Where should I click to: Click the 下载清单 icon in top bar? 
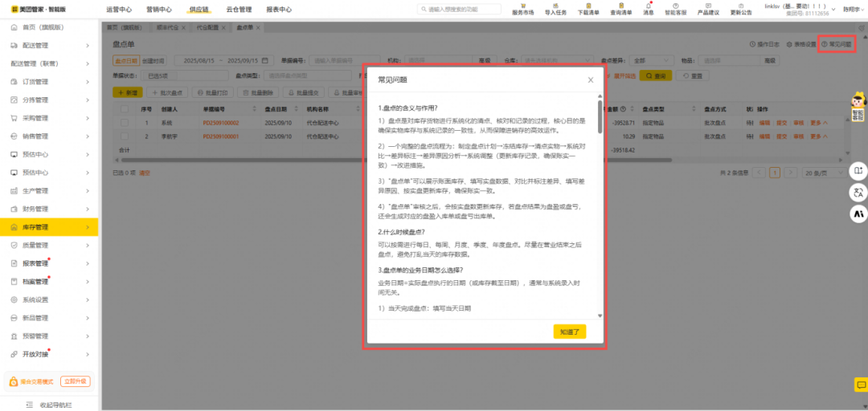coord(588,6)
